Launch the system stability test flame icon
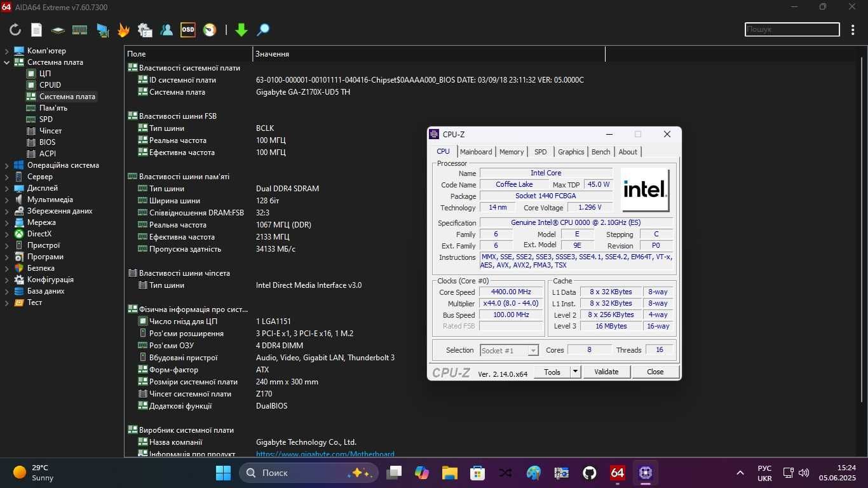 tap(123, 29)
